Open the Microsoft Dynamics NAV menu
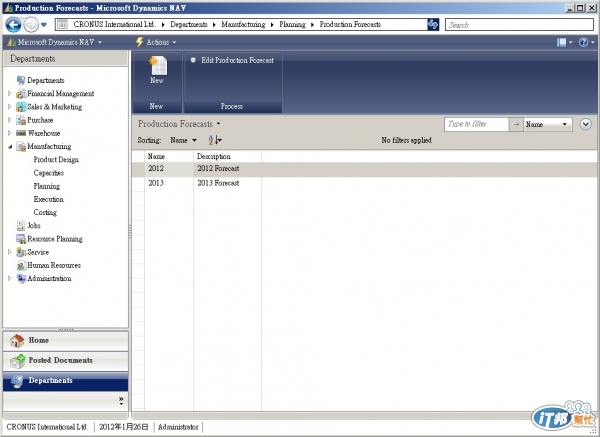Screen dimensions: 600x437 click(x=55, y=42)
